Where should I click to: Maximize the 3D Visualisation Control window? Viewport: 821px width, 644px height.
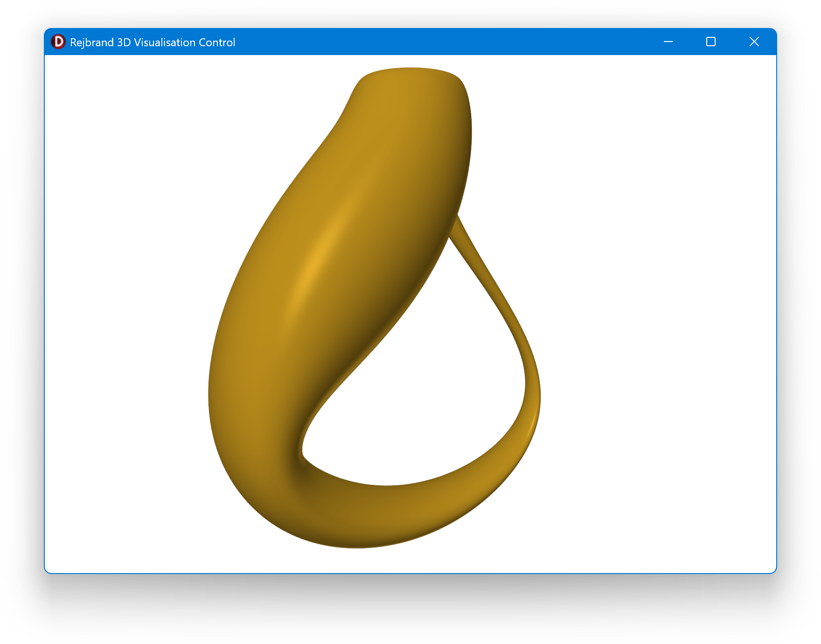pyautogui.click(x=710, y=42)
